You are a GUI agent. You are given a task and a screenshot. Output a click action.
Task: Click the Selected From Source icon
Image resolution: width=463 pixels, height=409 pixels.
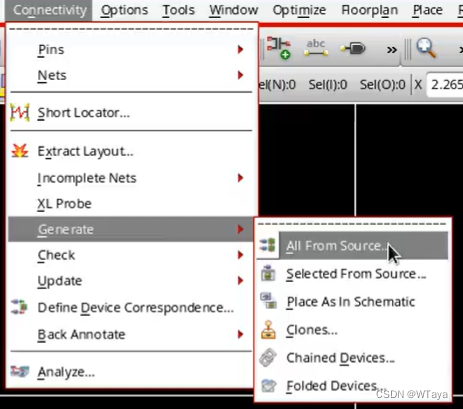268,273
